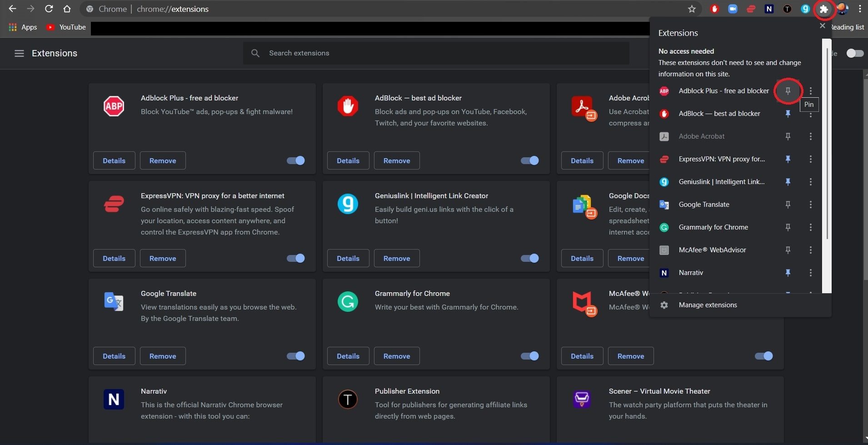Open more options for Grammarly
The width and height of the screenshot is (868, 445).
click(x=810, y=227)
